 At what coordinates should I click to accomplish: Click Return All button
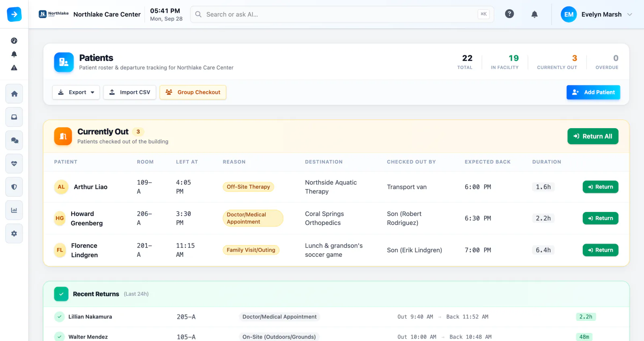[x=593, y=136]
